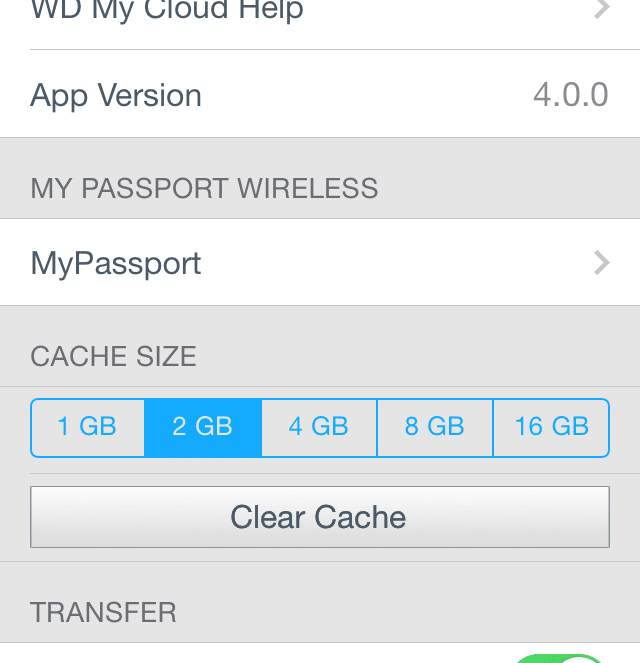Tap the gray gap above CACHE SIZE header
640x663 pixels.
coord(320,323)
